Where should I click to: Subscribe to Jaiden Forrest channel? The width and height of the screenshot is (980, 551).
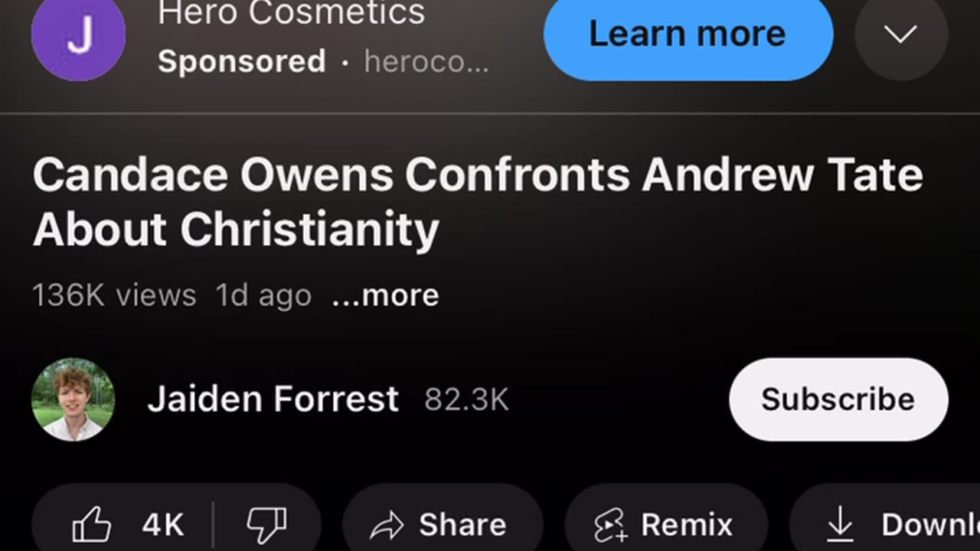[x=838, y=399]
